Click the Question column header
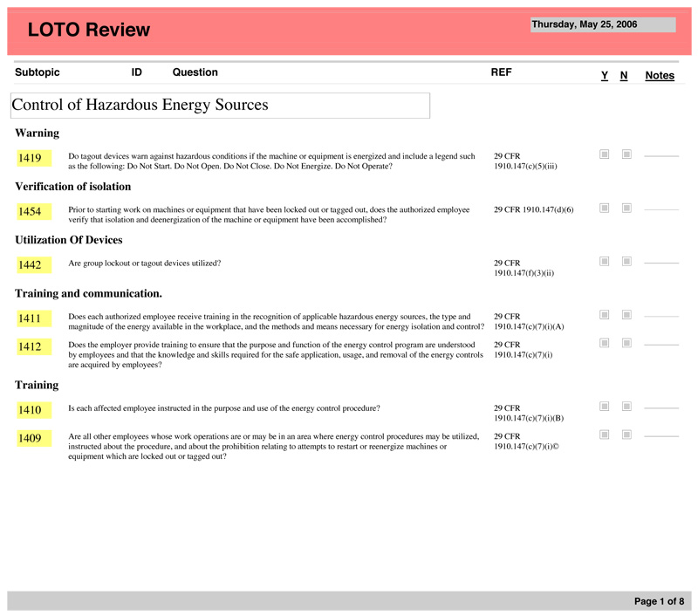 (195, 72)
